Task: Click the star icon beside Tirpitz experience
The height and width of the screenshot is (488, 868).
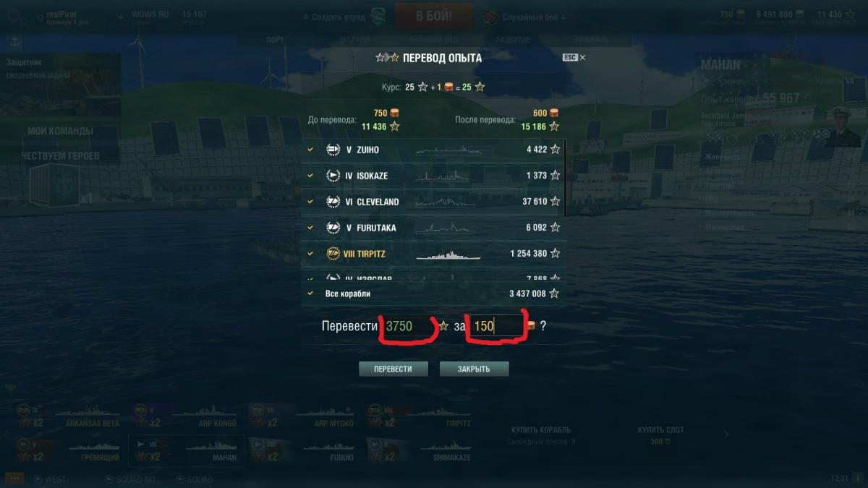Action: 555,254
